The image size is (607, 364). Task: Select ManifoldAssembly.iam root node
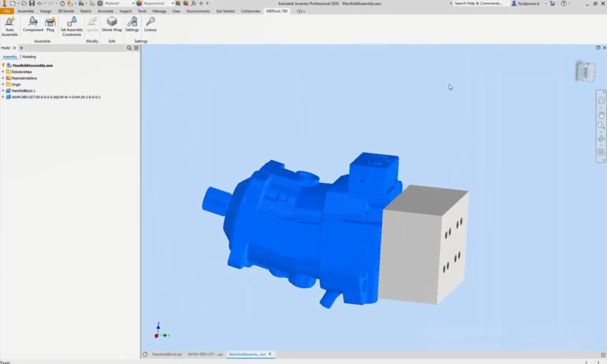[x=33, y=65]
